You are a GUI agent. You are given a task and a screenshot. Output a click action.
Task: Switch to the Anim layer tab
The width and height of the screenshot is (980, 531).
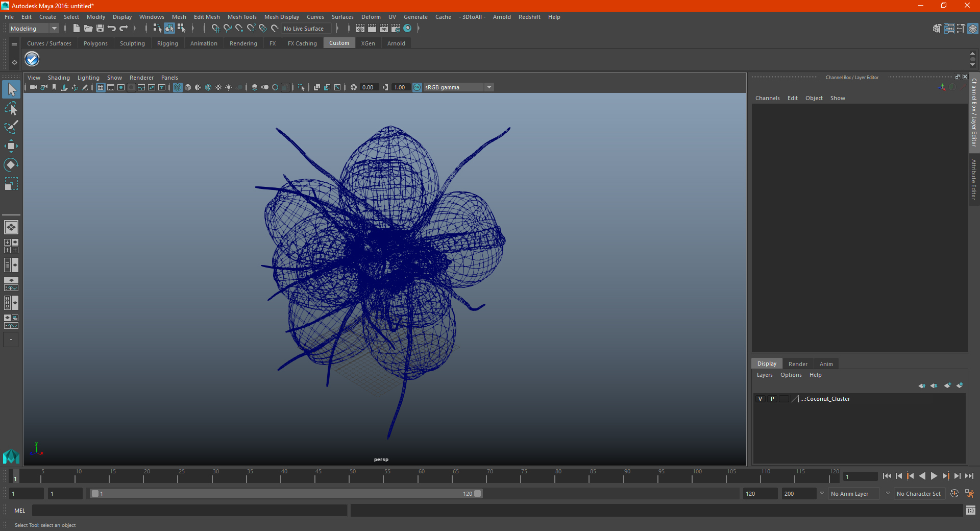pyautogui.click(x=826, y=364)
